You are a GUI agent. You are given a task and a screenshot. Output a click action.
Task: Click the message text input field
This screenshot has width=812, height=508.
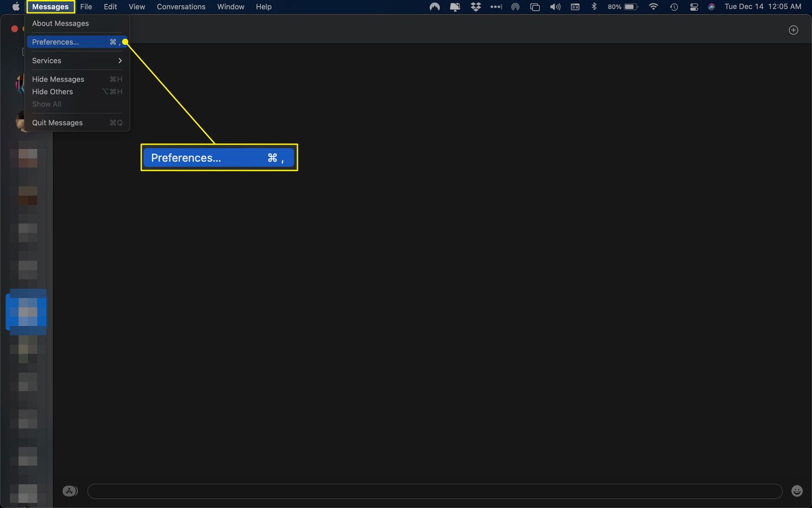434,491
